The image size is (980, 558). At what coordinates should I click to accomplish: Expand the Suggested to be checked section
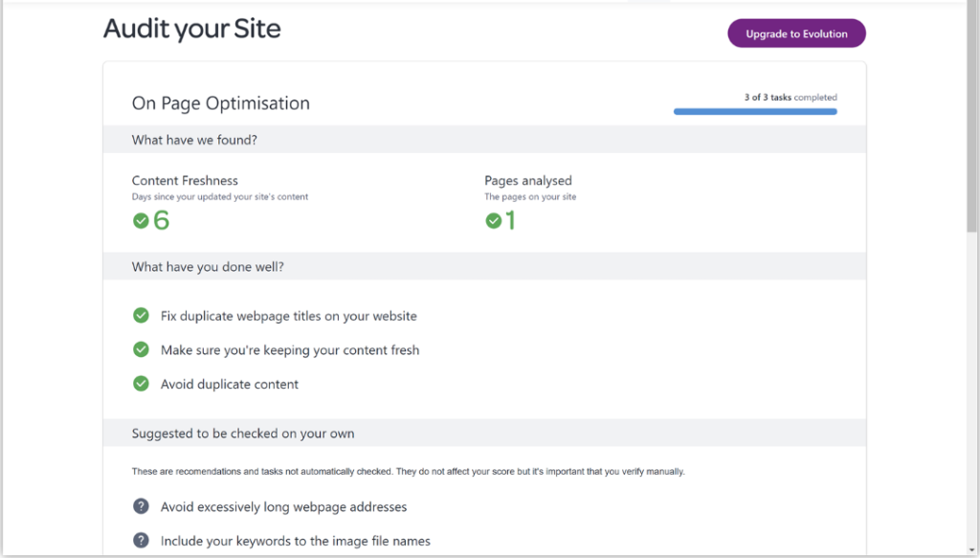[242, 433]
